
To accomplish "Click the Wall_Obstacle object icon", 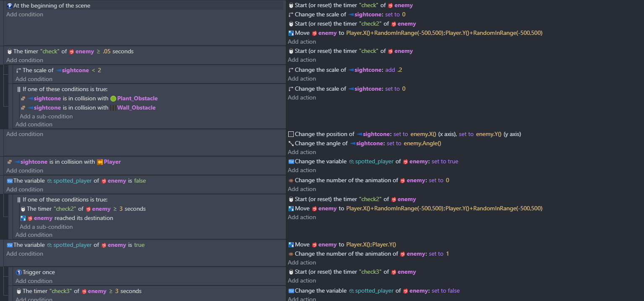I will click(113, 108).
